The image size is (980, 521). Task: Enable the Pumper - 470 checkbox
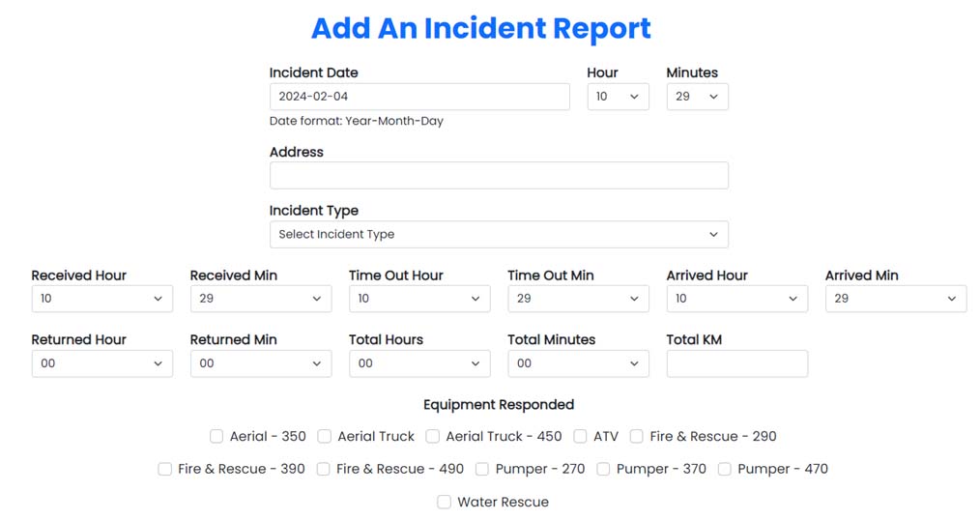click(x=725, y=469)
